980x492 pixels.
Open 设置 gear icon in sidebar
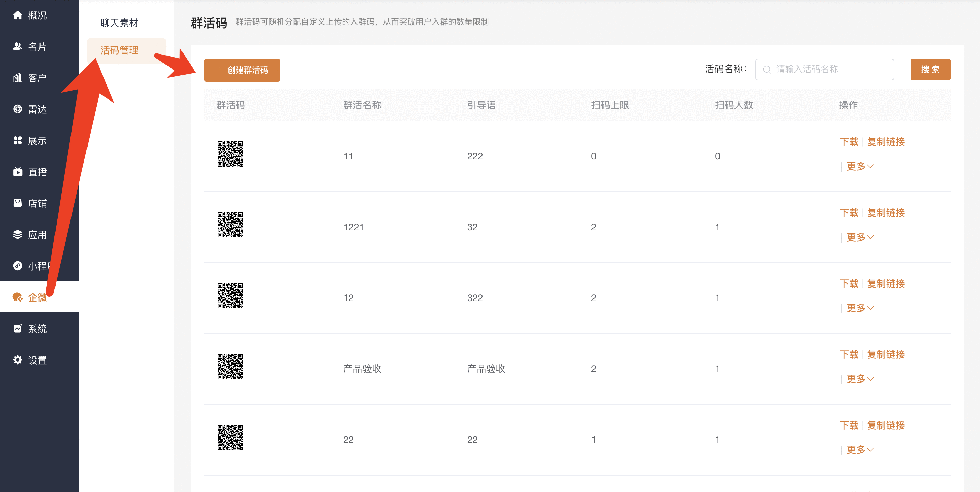17,360
